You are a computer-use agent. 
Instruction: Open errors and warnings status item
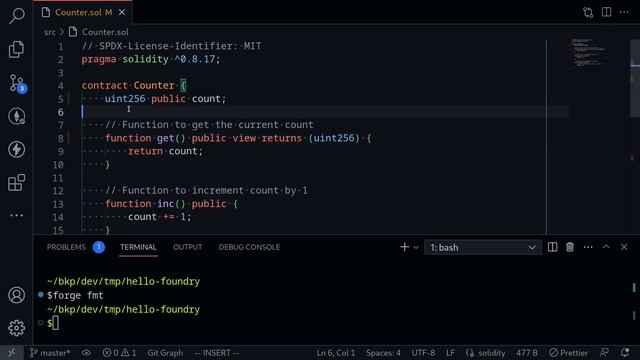pyautogui.click(x=119, y=353)
